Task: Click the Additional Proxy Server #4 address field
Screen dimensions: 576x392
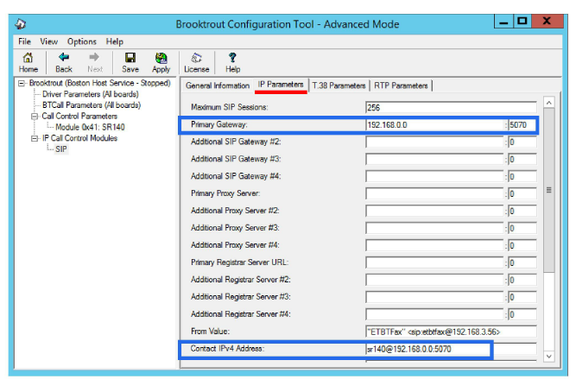Action: pyautogui.click(x=435, y=245)
